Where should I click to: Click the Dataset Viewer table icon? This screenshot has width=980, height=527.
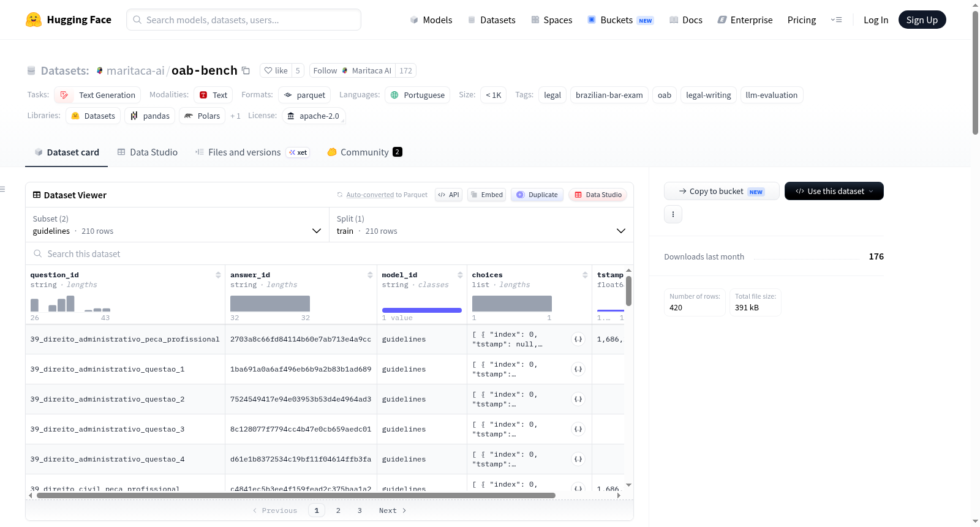37,195
